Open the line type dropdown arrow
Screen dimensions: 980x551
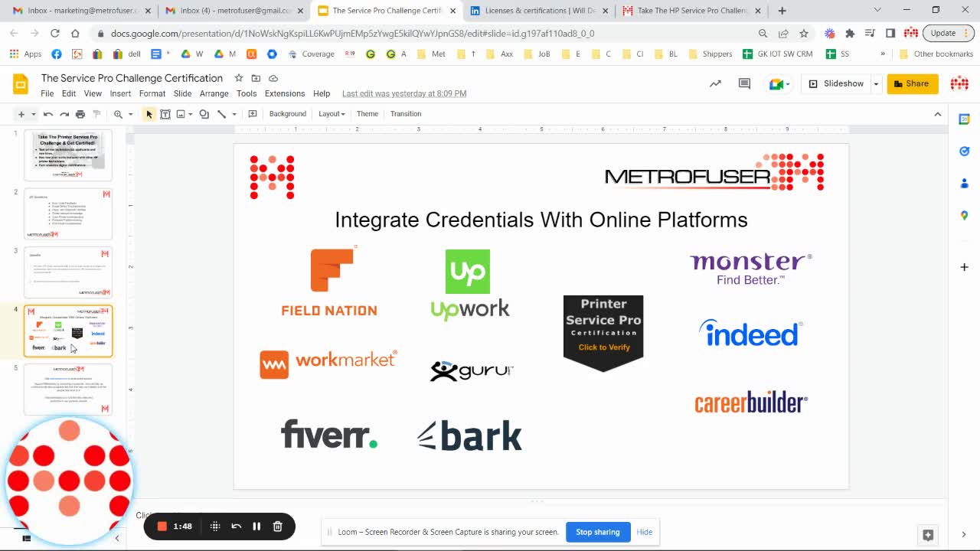pos(234,114)
